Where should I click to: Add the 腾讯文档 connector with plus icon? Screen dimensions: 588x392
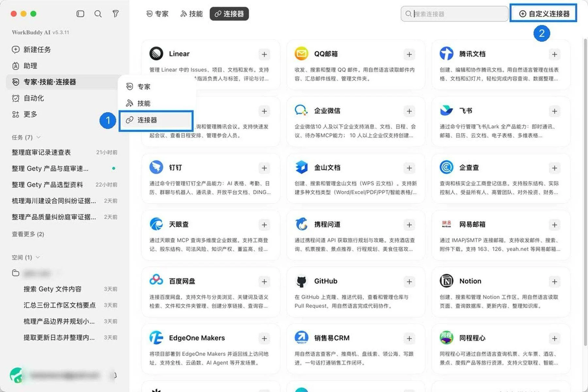tap(554, 54)
